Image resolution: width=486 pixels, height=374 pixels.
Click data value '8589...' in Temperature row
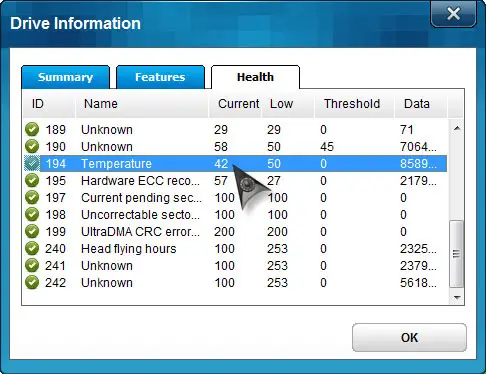pyautogui.click(x=418, y=164)
